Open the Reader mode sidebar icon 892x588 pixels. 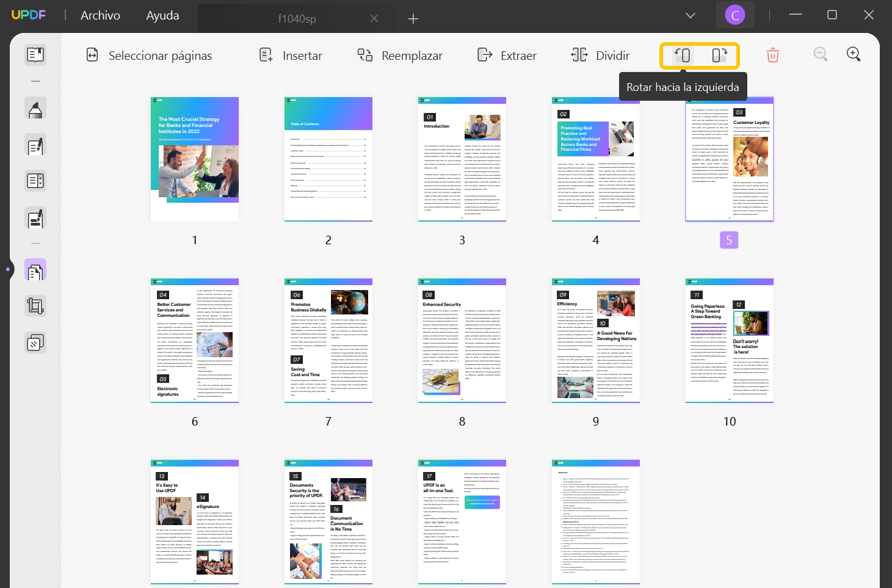click(x=35, y=55)
